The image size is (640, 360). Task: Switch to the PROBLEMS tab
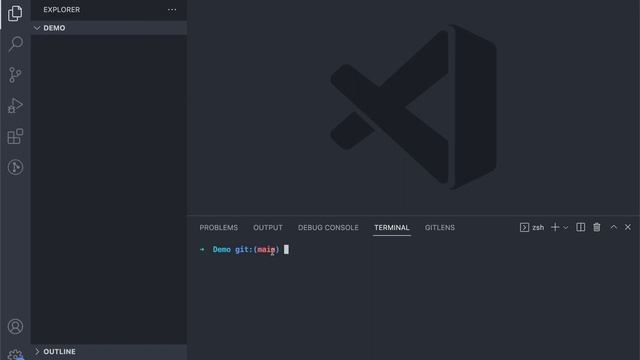[218, 228]
